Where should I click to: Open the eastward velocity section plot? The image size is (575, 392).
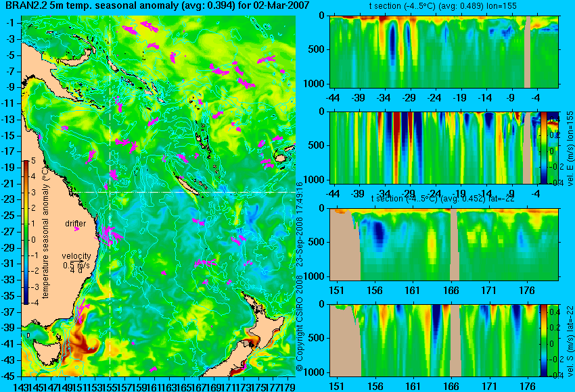click(435, 147)
